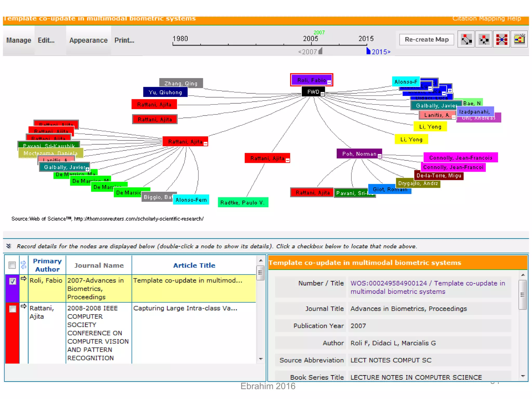
Task: Click the Re-create Map button
Action: click(427, 39)
